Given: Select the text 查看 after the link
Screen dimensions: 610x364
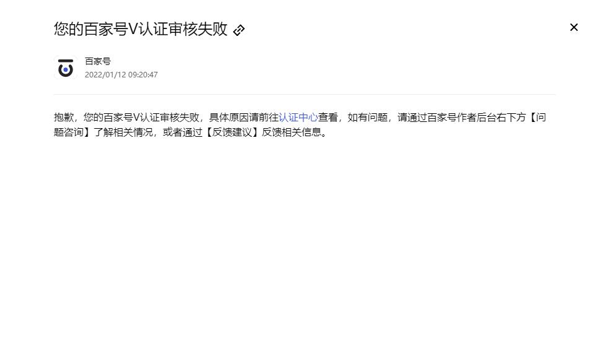Looking at the screenshot, I should [328, 117].
